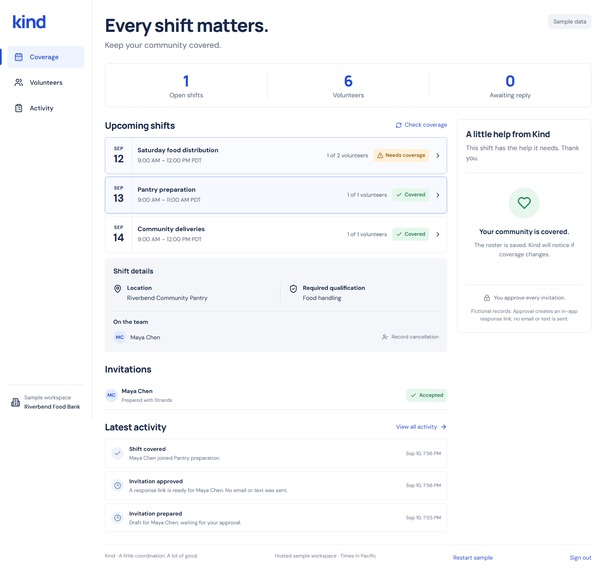Image resolution: width=604 pixels, height=573 pixels.
Task: Click the Shift covered activity entry
Action: click(x=276, y=453)
